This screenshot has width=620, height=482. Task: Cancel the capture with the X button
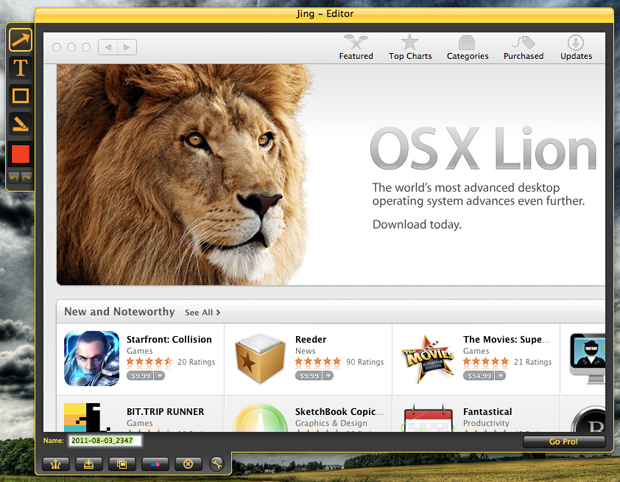(x=188, y=464)
